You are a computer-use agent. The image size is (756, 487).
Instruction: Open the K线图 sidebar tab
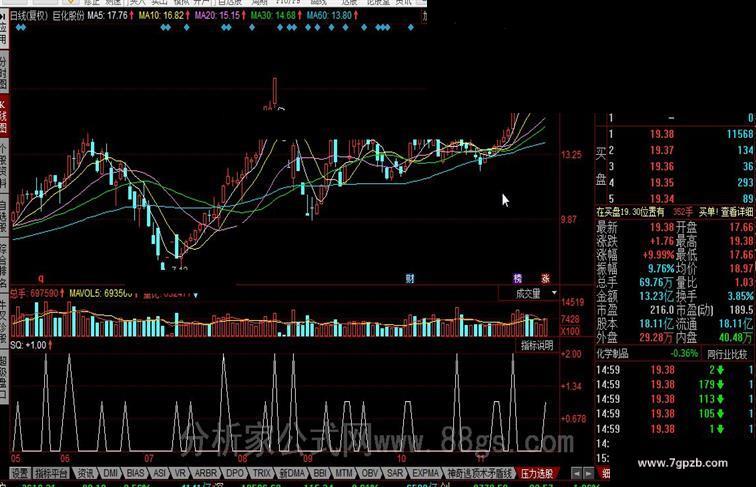tap(3, 117)
